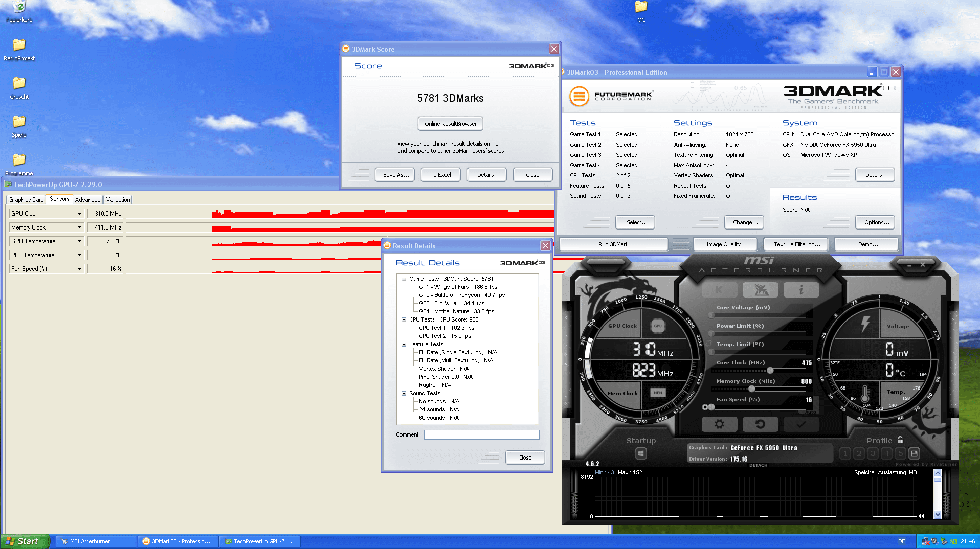Adjust the Memory Clock slider handle
The width and height of the screenshot is (980, 549).
pos(751,389)
